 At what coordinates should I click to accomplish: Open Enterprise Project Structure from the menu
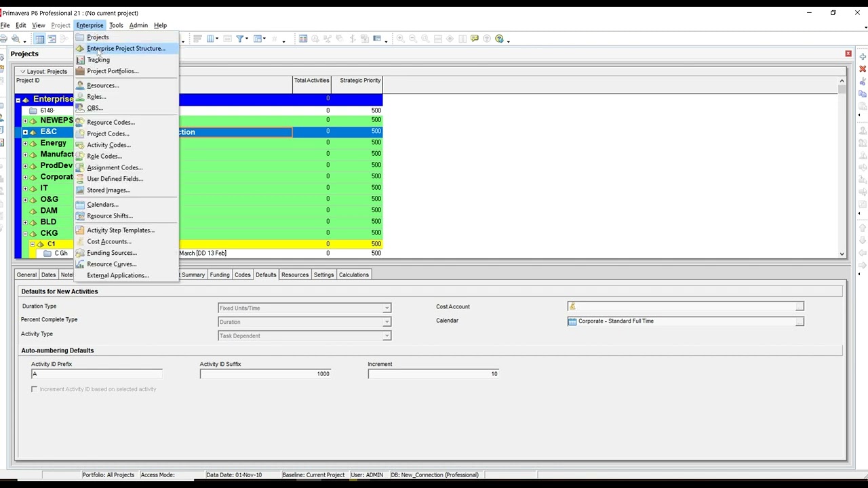(126, 48)
